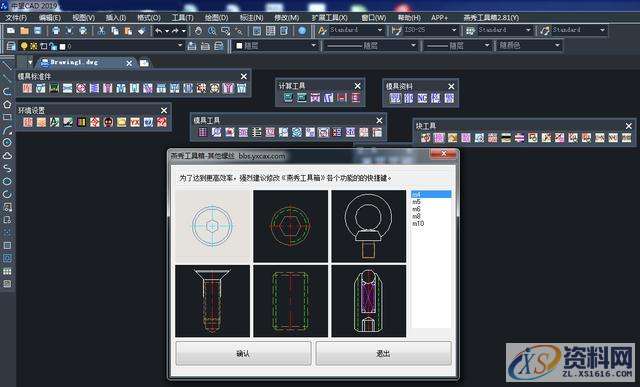This screenshot has width=640, height=387.
Task: Click the Open file folder icon
Action: (x=24, y=31)
